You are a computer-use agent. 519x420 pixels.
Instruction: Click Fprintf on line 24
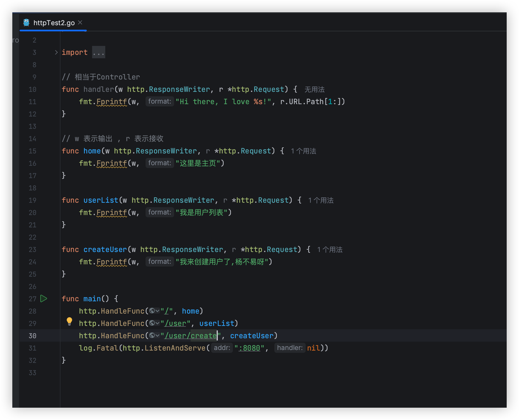pos(112,262)
